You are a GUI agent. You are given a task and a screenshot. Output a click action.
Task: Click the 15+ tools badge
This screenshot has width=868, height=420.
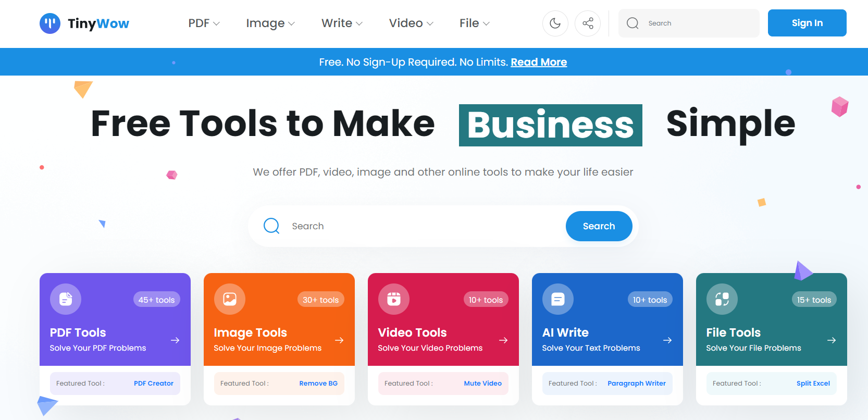[x=814, y=300]
